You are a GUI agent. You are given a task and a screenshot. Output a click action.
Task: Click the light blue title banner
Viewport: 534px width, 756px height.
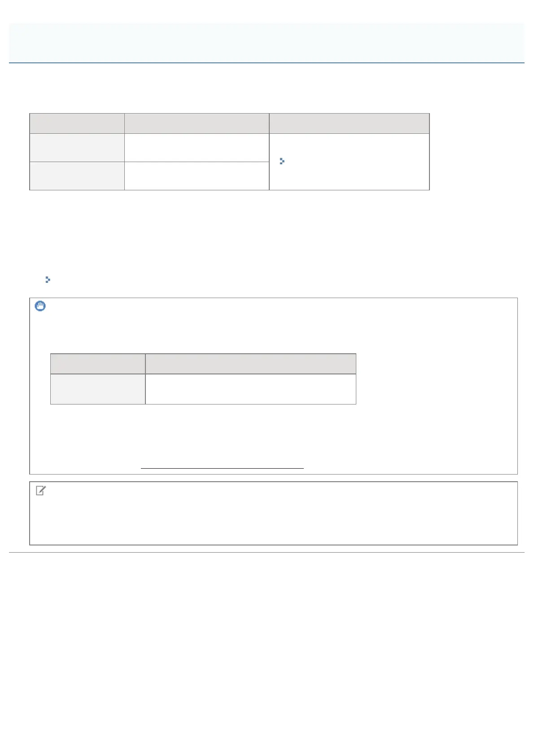[267, 43]
